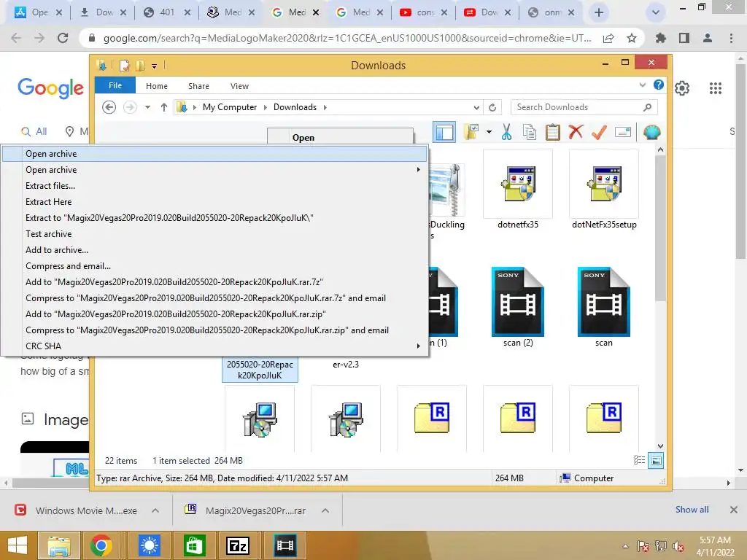The width and height of the screenshot is (747, 560).
Task: Click the Paste clipboard icon in the Downloads toolbar
Action: [x=553, y=132]
